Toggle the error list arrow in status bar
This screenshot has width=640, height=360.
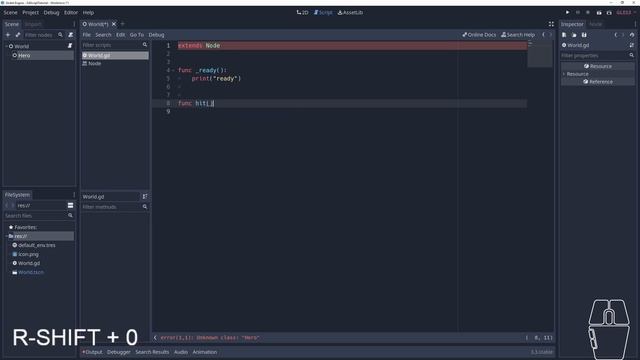[155, 338]
